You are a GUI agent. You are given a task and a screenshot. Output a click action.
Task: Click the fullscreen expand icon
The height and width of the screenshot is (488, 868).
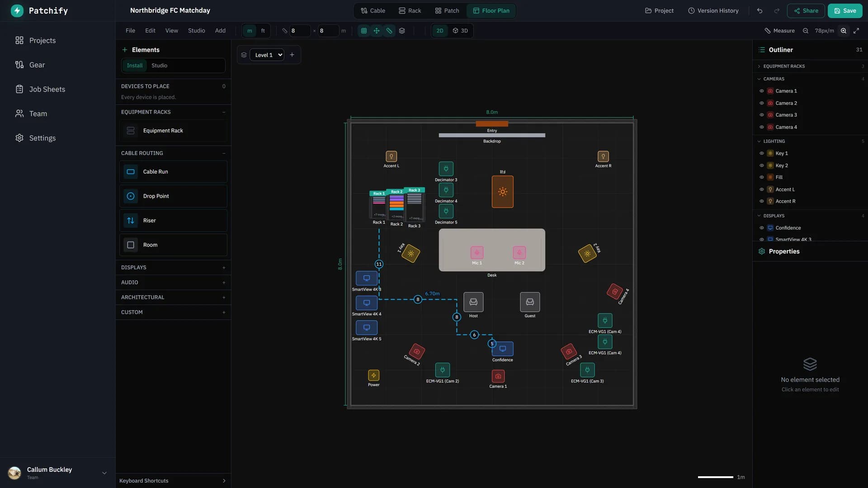856,31
